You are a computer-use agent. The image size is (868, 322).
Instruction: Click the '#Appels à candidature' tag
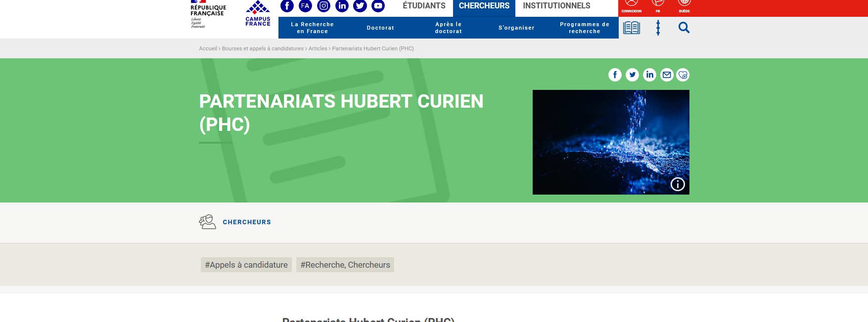point(246,265)
